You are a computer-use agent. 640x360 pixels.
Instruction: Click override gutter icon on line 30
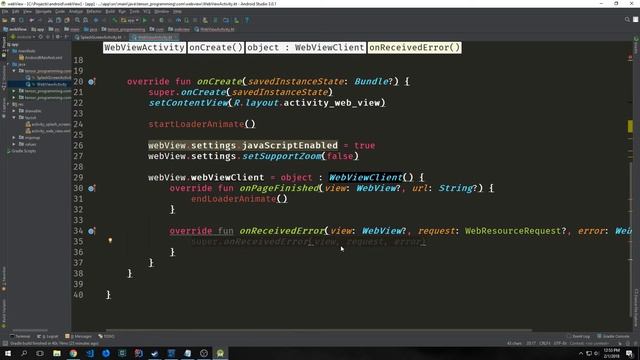click(91, 188)
